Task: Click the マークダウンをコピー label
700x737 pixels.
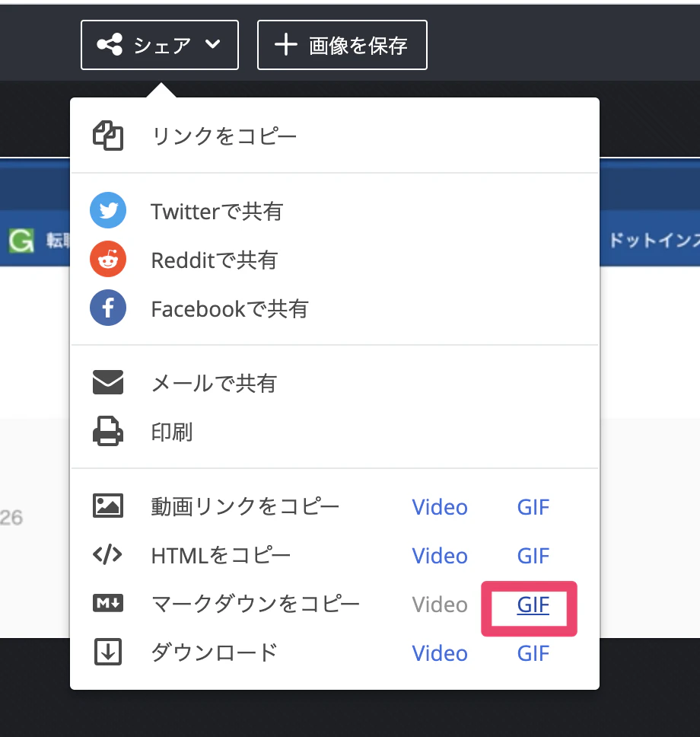Action: (x=256, y=605)
